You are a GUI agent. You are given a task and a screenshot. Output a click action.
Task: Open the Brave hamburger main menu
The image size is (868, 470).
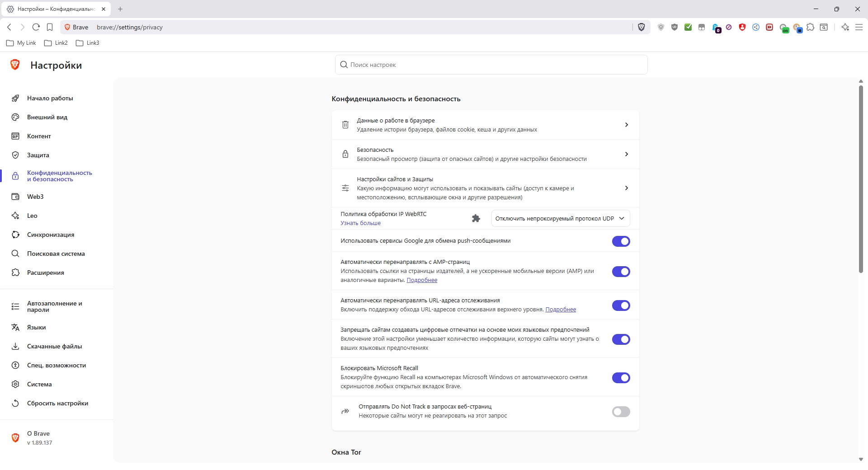pos(859,27)
